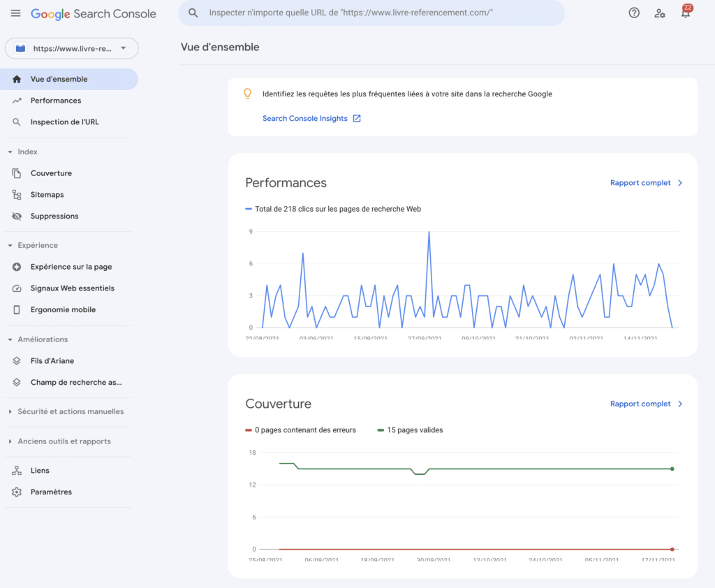Open Signaux Web essentiels report
The height and width of the screenshot is (588, 715).
click(69, 288)
